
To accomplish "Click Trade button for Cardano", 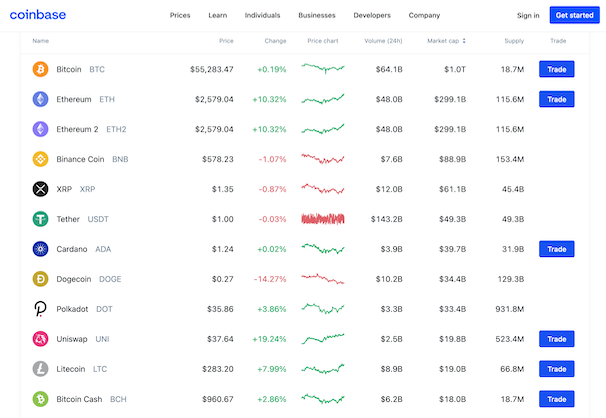I will point(557,249).
